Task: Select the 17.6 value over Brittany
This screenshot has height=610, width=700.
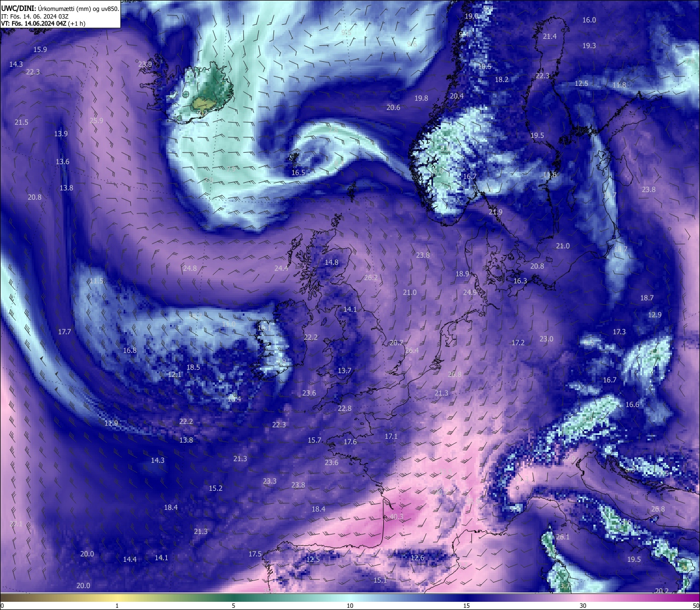Action: tap(350, 441)
